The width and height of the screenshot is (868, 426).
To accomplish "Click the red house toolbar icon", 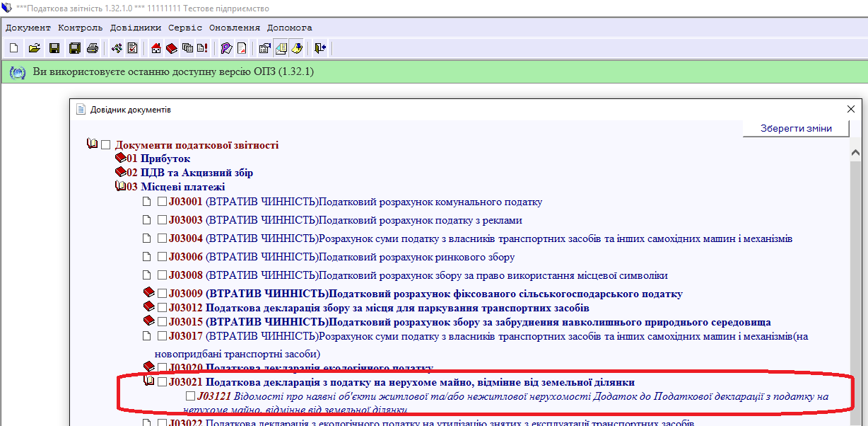I will click(x=156, y=48).
